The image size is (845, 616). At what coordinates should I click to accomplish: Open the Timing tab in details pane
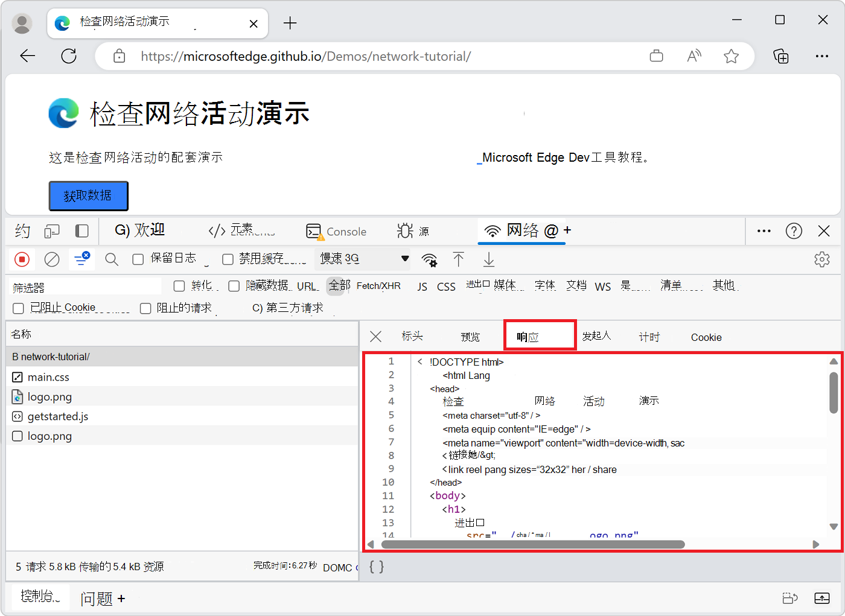tap(649, 337)
